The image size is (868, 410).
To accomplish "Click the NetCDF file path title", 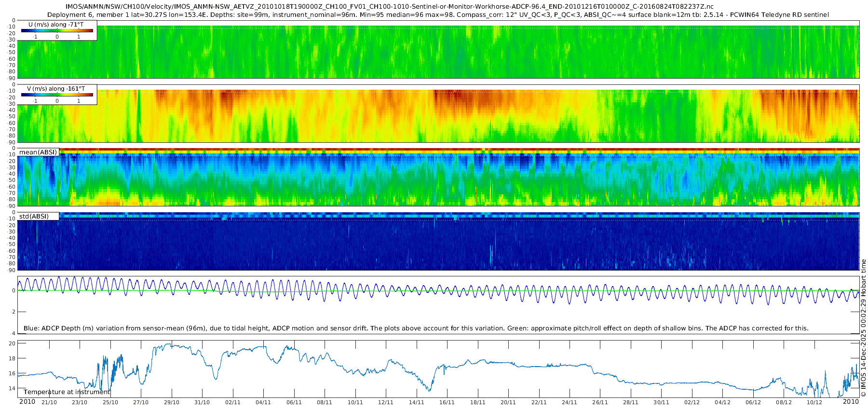I will pyautogui.click(x=389, y=7).
